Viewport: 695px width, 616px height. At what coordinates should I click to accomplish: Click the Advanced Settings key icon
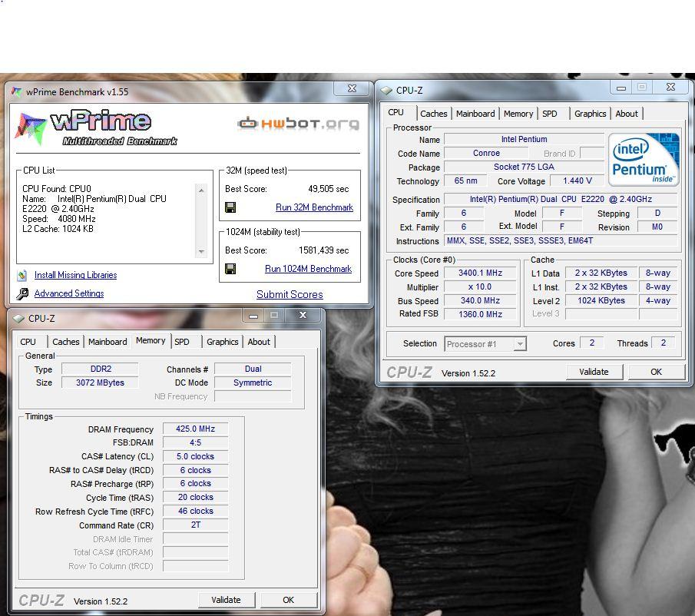[22, 293]
